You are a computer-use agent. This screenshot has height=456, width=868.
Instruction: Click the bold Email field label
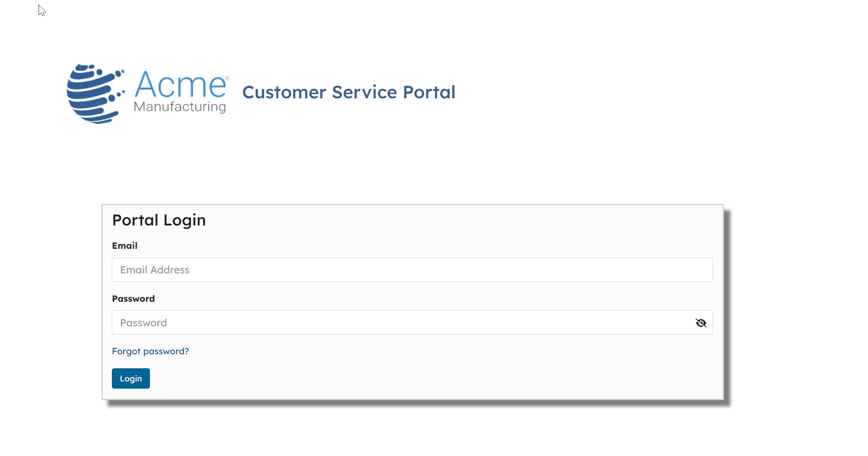point(125,246)
